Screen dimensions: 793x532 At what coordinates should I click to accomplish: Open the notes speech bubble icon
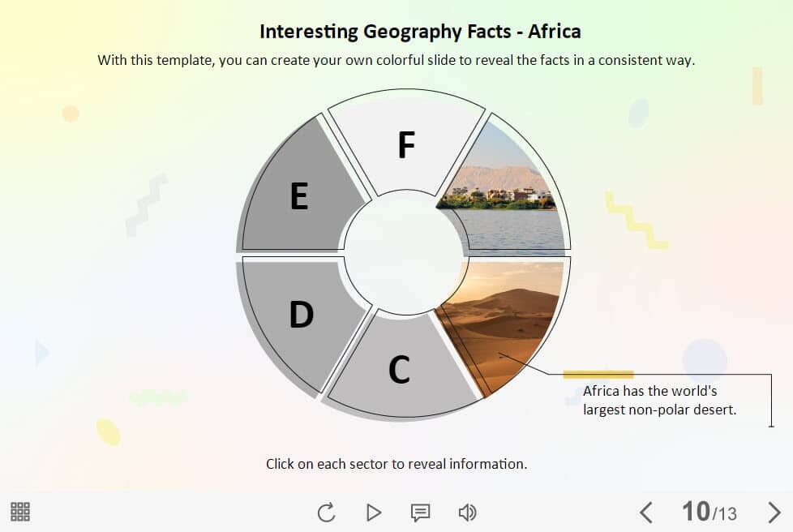[420, 513]
